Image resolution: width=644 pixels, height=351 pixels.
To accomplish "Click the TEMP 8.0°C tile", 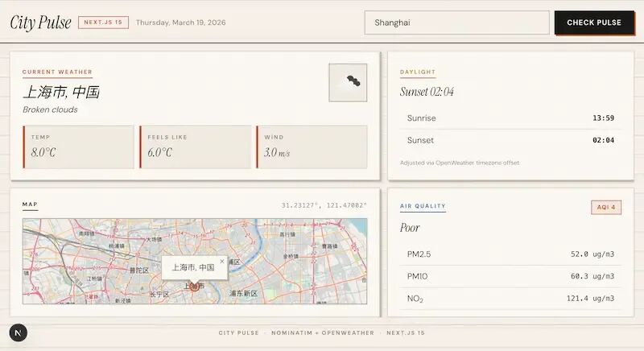I will (78, 147).
